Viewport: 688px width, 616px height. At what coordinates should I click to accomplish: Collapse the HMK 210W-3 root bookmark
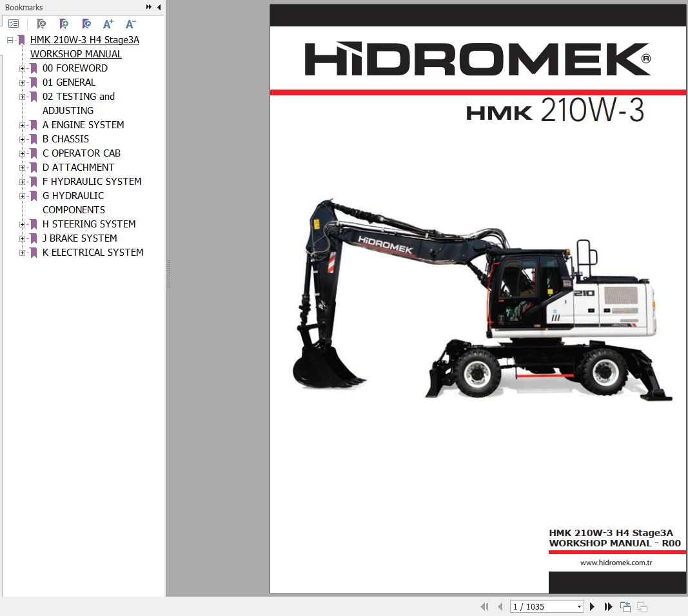10,40
